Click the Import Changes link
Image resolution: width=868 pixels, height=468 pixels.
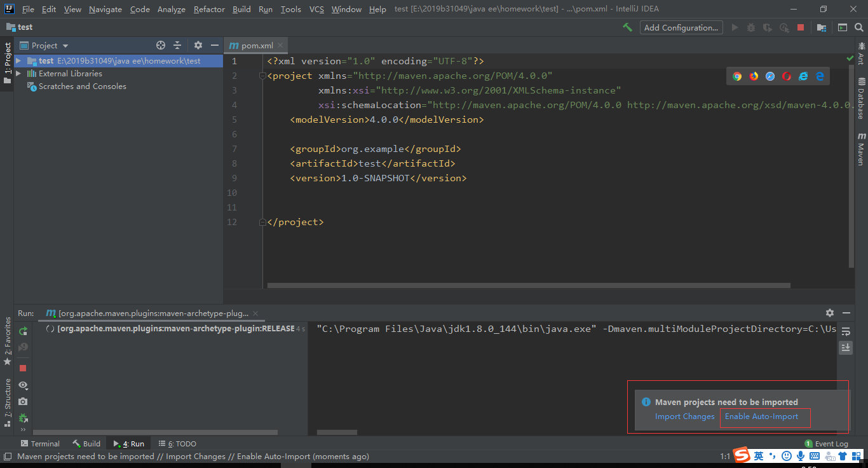684,416
